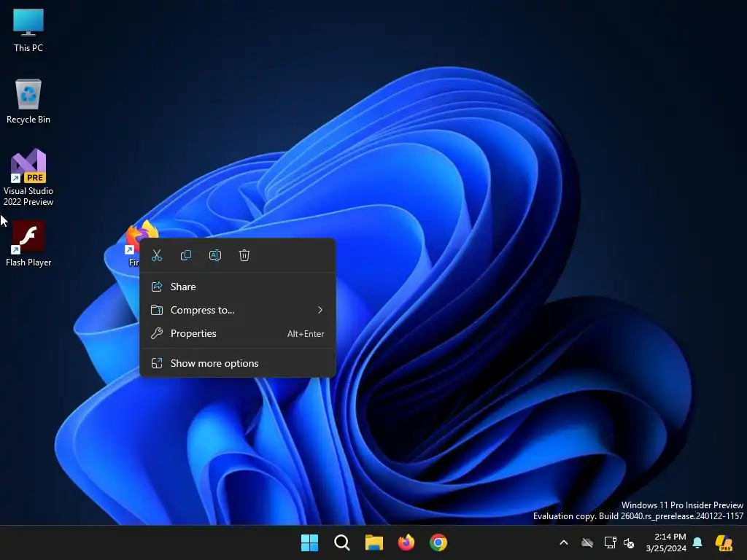
Task: Select the Recycle Bin desktop icon
Action: 28,101
